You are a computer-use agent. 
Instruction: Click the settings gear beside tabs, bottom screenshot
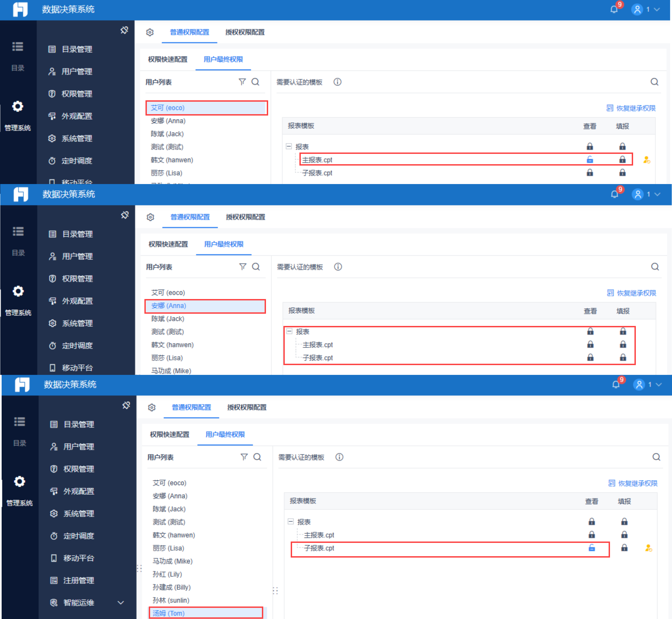(152, 408)
